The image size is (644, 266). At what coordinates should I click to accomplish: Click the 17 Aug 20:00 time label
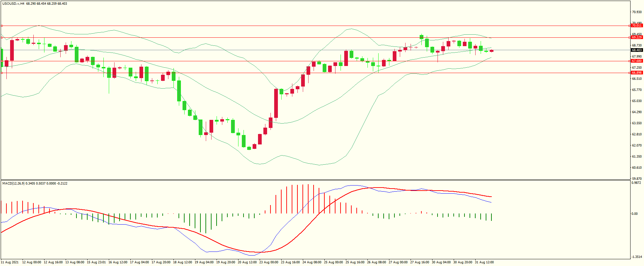(x=161, y=262)
